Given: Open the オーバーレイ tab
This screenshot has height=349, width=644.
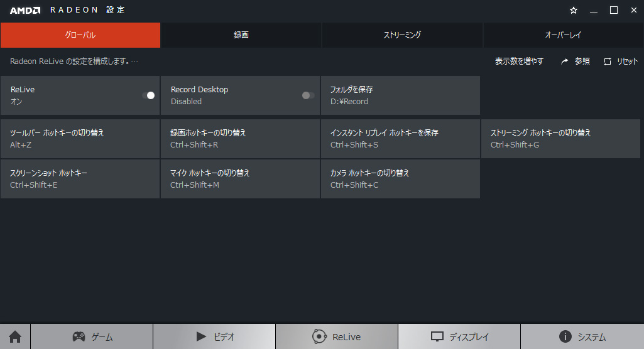Looking at the screenshot, I should [564, 35].
